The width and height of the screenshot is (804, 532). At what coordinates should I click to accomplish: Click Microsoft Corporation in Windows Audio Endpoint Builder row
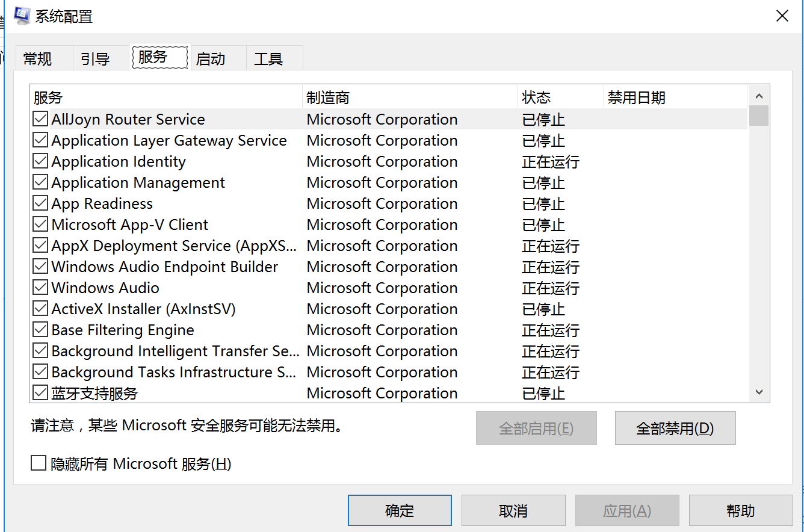click(x=382, y=267)
